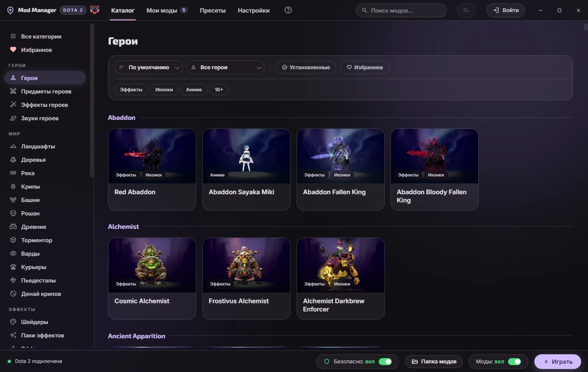The image size is (588, 372).
Task: Switch to the Каталог tab
Action: (x=123, y=10)
